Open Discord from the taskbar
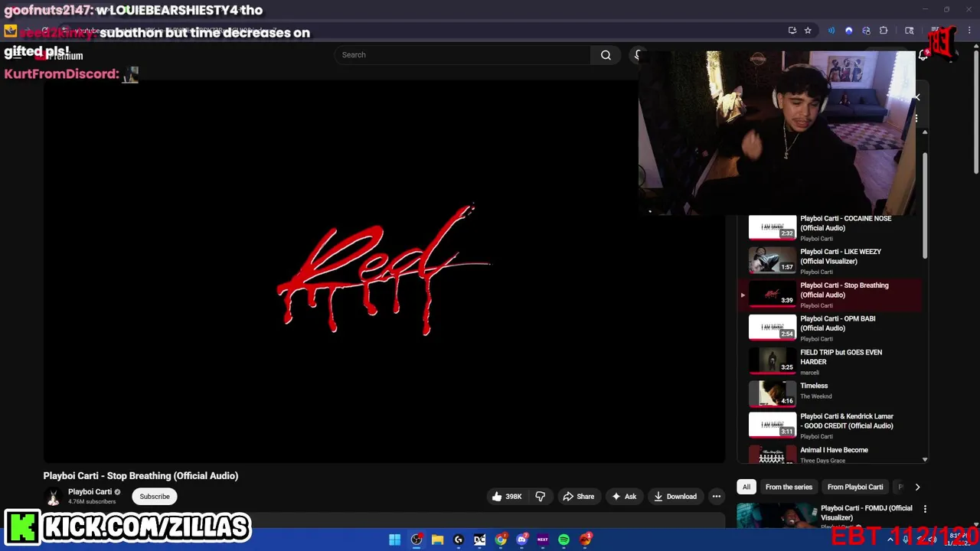Screen dimensions: 980x551 point(521,540)
